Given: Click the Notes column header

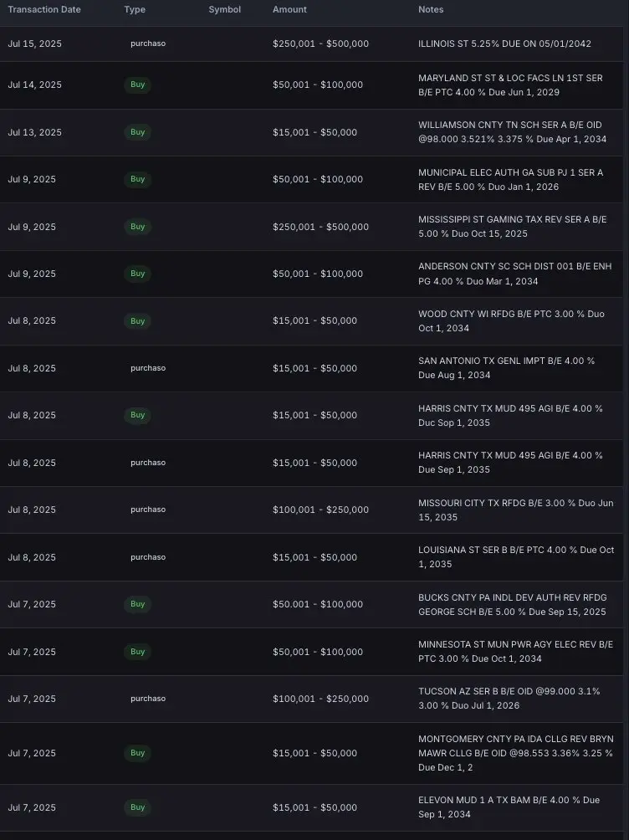Looking at the screenshot, I should (431, 10).
